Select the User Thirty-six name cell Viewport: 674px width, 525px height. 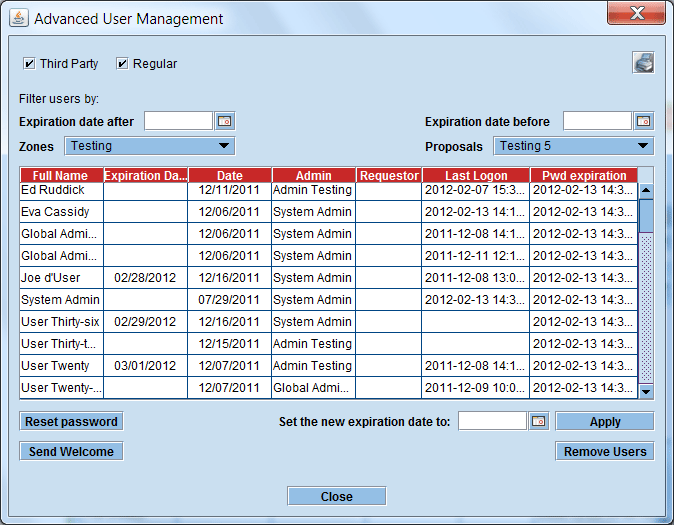[x=61, y=322]
